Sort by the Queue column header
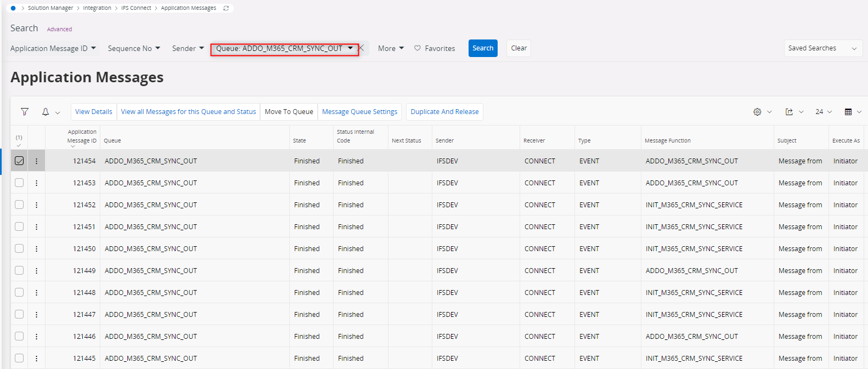The width and height of the screenshot is (868, 369). coord(112,141)
